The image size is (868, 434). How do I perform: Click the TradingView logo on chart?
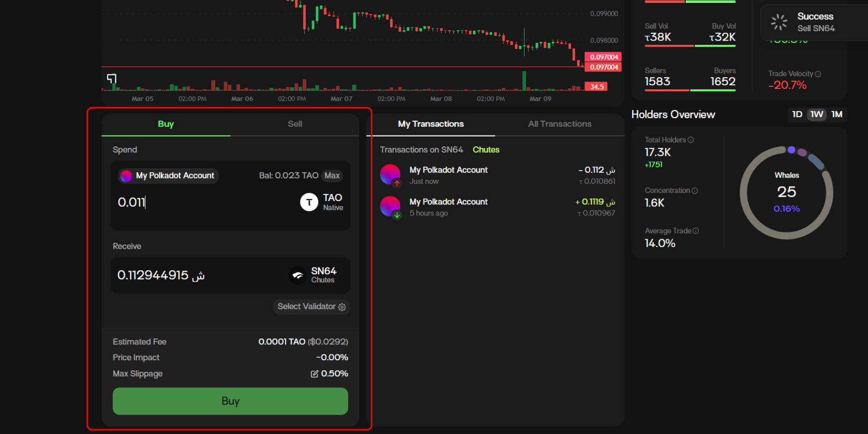[x=111, y=79]
